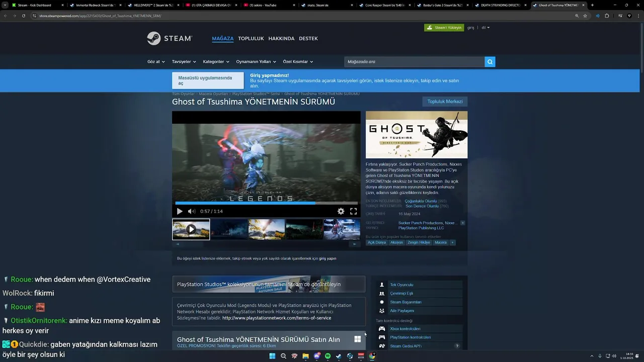This screenshot has height=362, width=644.
Task: Go back in browser history
Action: 6,16
